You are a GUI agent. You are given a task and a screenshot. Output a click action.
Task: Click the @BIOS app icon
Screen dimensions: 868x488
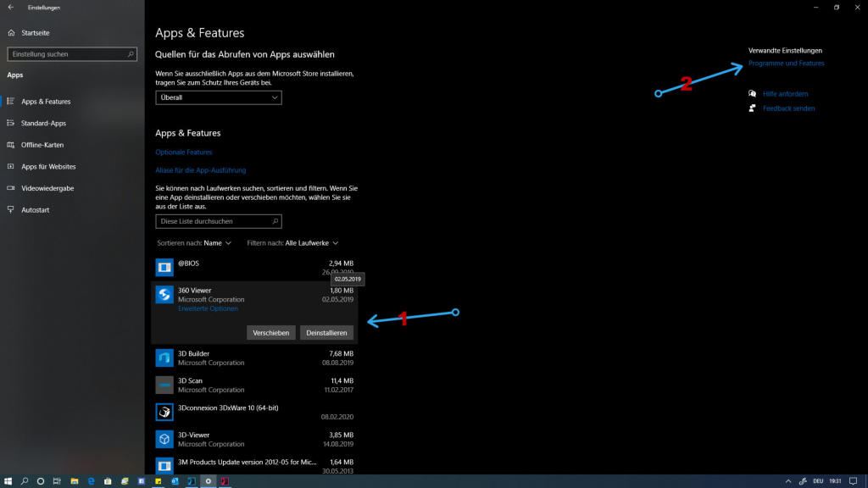[164, 268]
